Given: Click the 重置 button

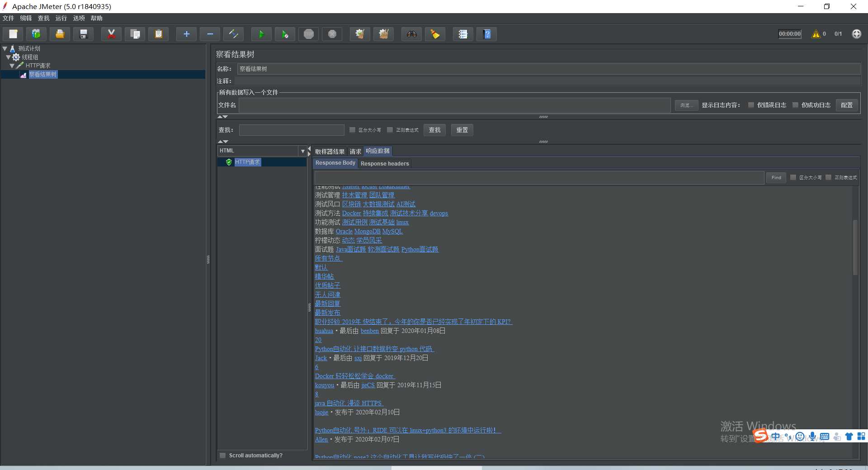Looking at the screenshot, I should [x=462, y=130].
